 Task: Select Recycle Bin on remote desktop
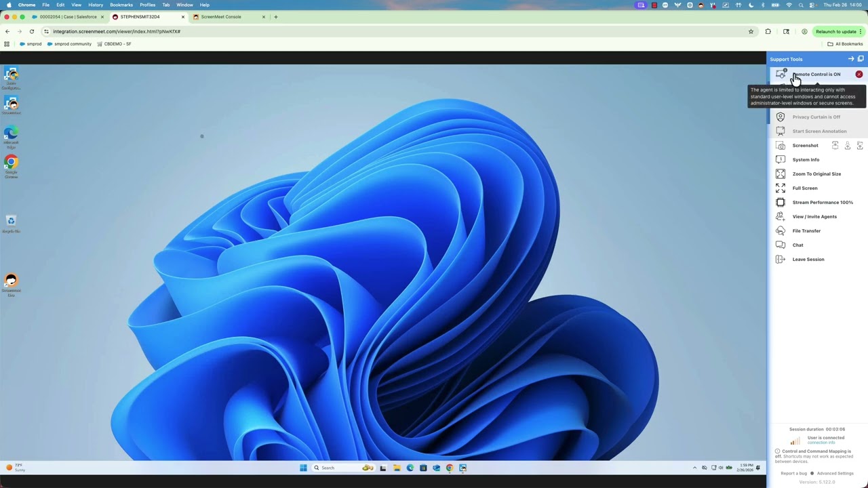point(11,224)
